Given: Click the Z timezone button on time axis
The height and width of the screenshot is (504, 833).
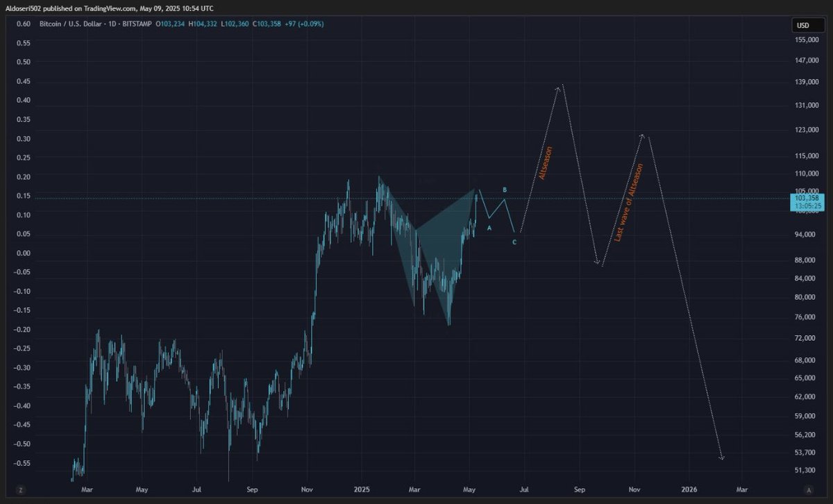Looking at the screenshot, I should click(x=21, y=490).
